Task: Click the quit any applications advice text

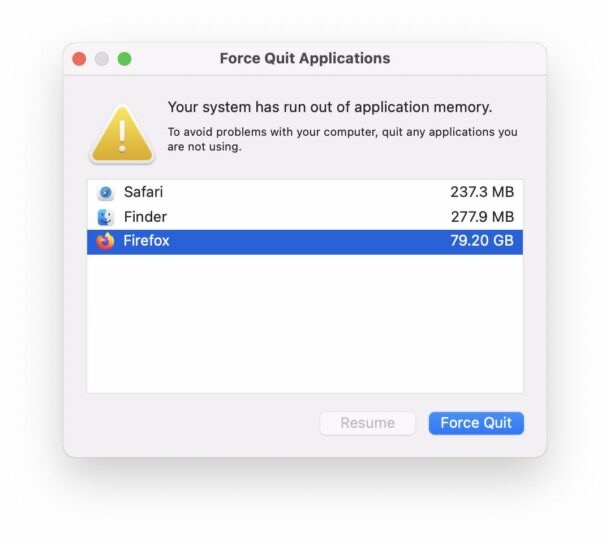Action: pyautogui.click(x=342, y=139)
